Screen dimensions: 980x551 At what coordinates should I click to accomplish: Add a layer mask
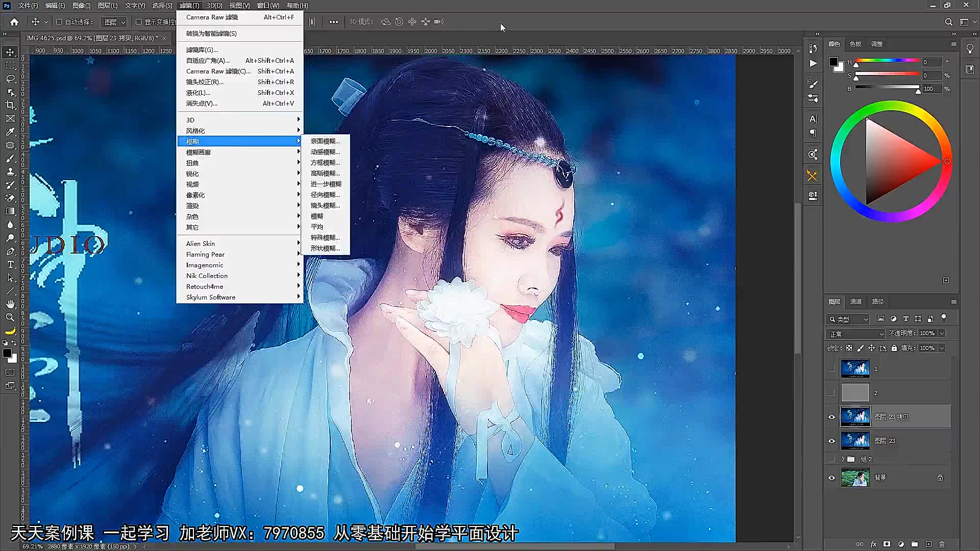[887, 544]
